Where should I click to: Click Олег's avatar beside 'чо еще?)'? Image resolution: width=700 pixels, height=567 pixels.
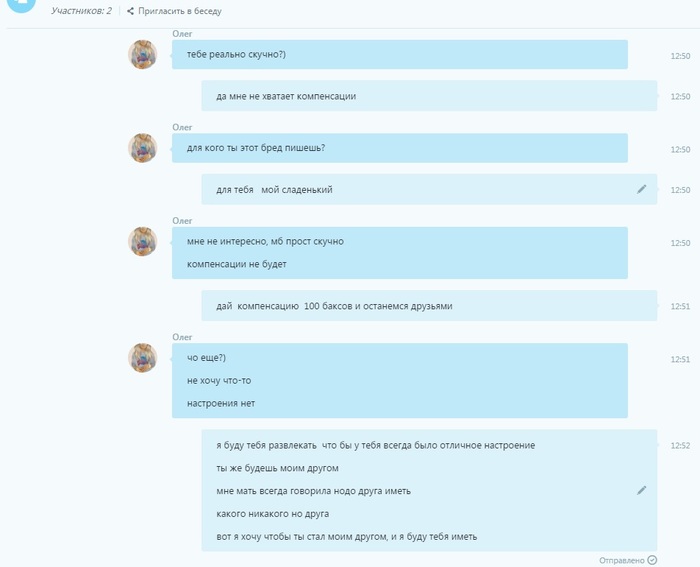coord(143,358)
